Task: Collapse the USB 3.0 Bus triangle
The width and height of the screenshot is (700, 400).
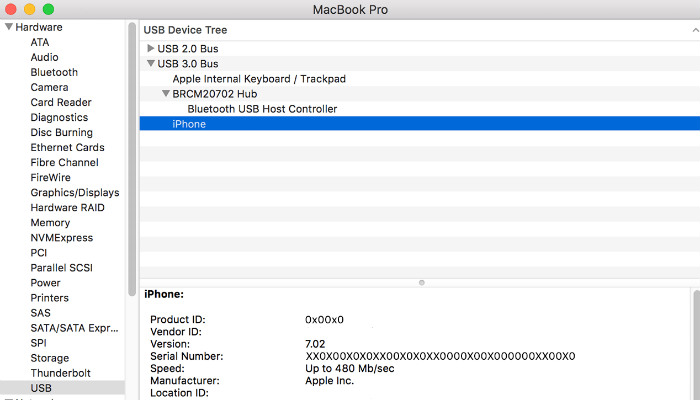Action: coord(151,63)
